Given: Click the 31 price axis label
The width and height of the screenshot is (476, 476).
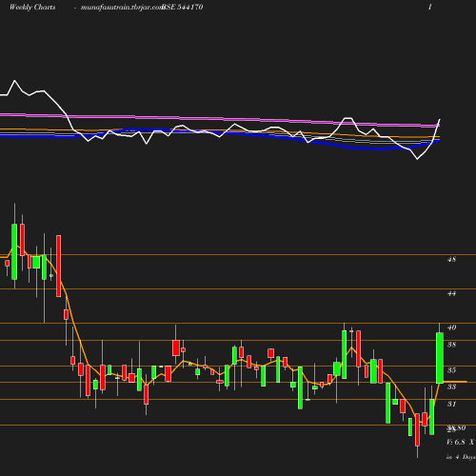Looking at the screenshot, I should (x=451, y=404).
